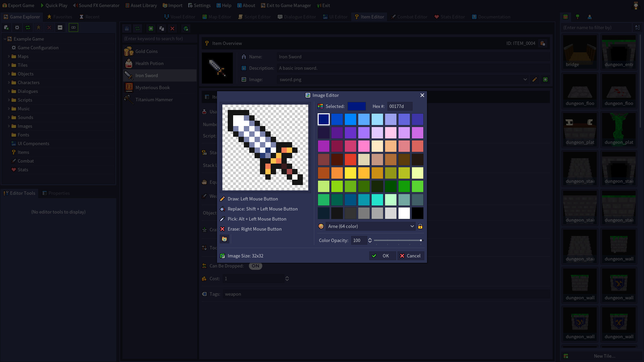This screenshot has width=644, height=362.
Task: Confirm the image edits with OK
Action: coord(382,256)
